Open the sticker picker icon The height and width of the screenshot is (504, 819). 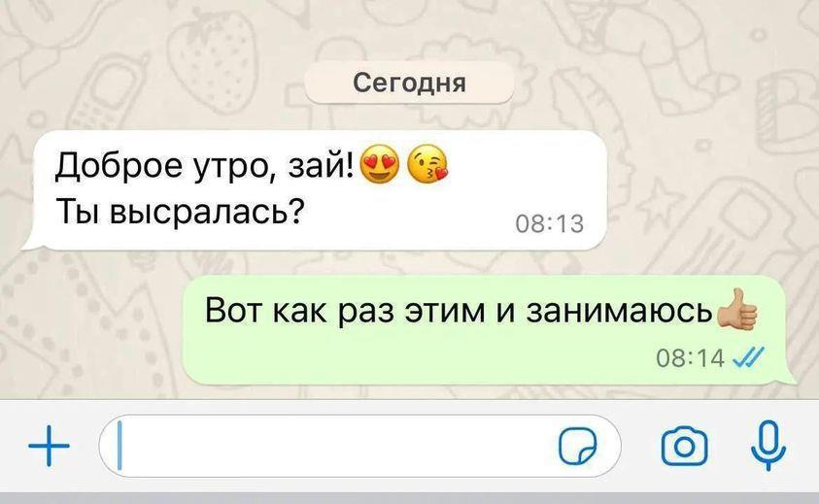tap(577, 446)
